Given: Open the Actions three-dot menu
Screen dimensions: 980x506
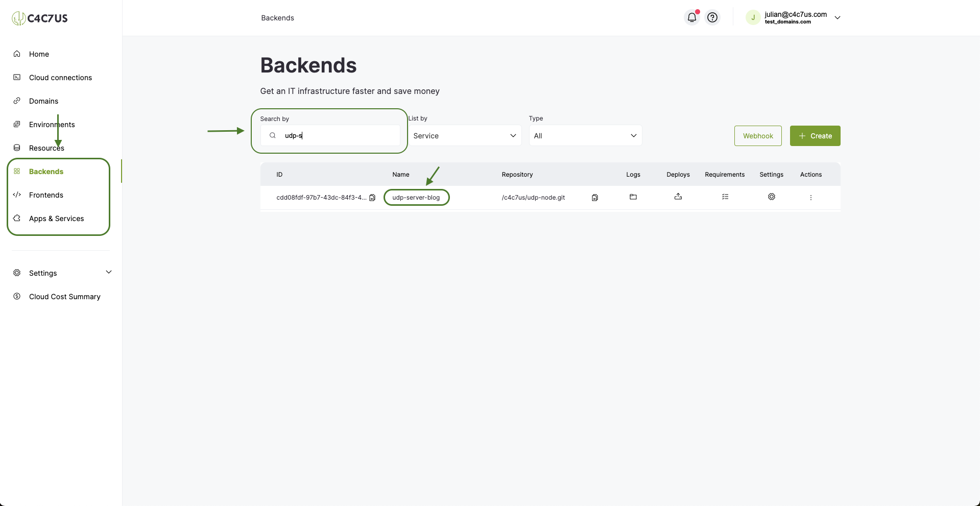Looking at the screenshot, I should (811, 198).
